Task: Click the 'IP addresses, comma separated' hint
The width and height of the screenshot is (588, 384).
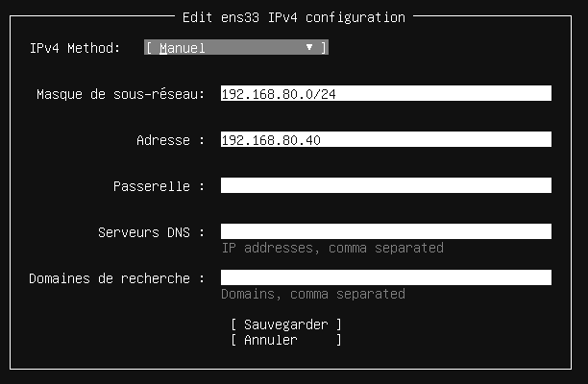Action: pos(332,248)
